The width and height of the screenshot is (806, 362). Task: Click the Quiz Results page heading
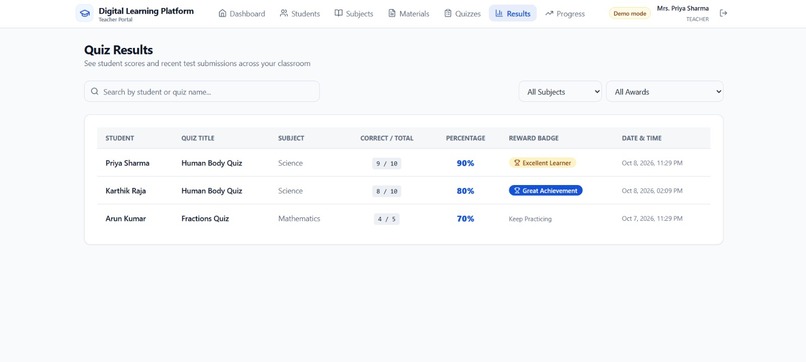click(x=119, y=50)
